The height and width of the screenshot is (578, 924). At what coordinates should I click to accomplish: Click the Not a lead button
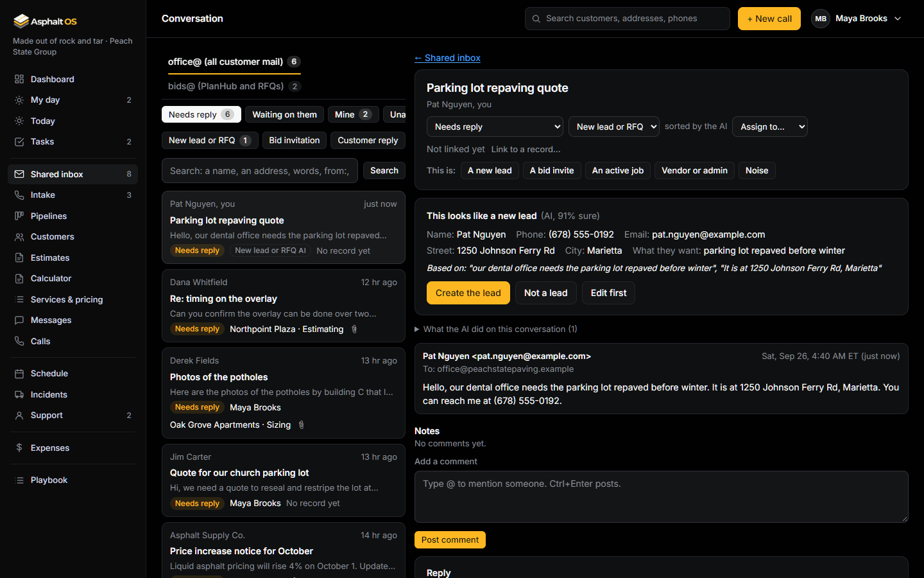(546, 293)
